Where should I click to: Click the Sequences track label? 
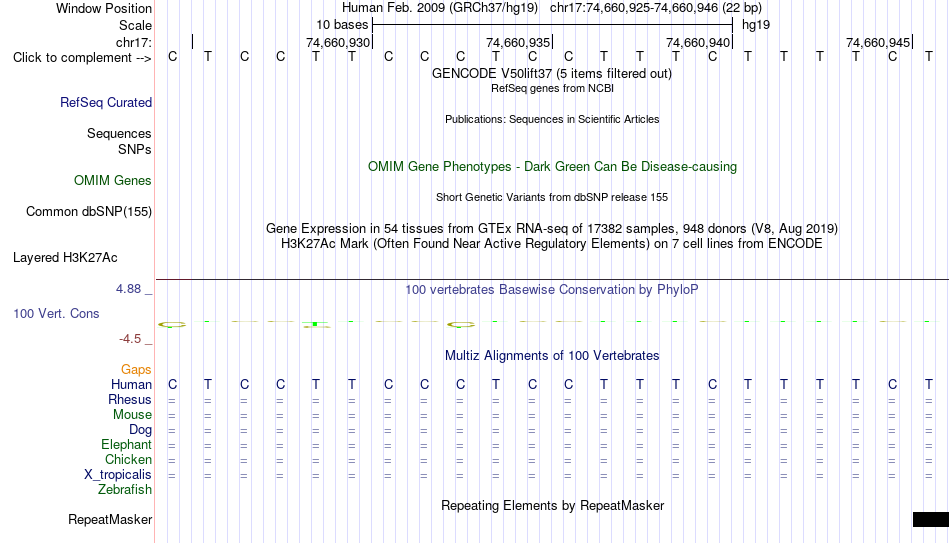(119, 133)
